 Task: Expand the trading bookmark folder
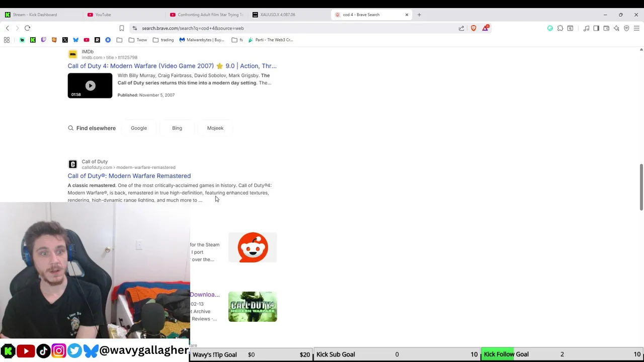click(163, 40)
